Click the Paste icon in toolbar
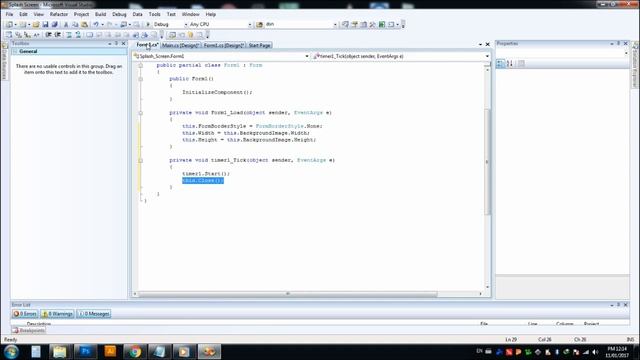The height and width of the screenshot is (360, 640). point(84,24)
